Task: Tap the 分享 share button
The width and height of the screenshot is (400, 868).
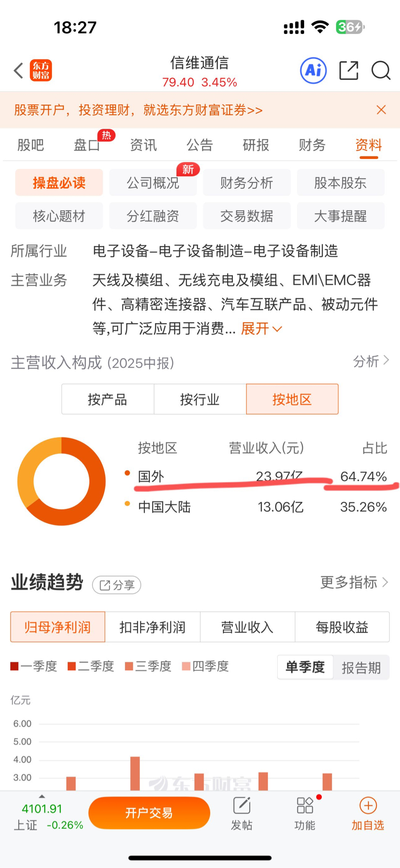Action: (117, 585)
